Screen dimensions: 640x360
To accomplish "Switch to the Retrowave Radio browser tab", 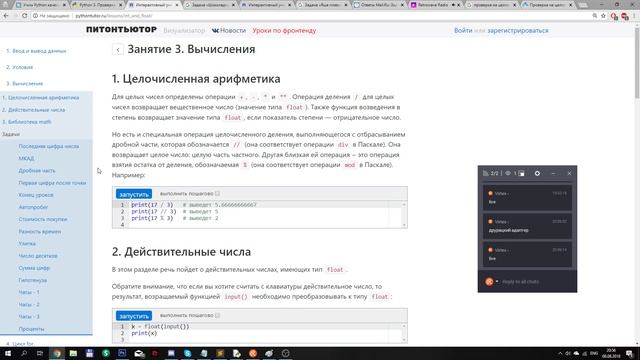I will 434,5.
